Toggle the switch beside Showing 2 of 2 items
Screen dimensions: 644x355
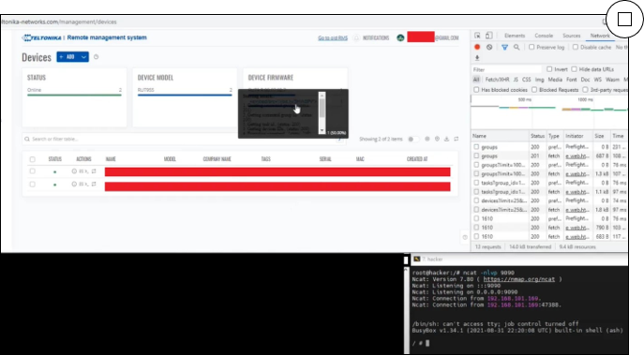click(x=413, y=140)
